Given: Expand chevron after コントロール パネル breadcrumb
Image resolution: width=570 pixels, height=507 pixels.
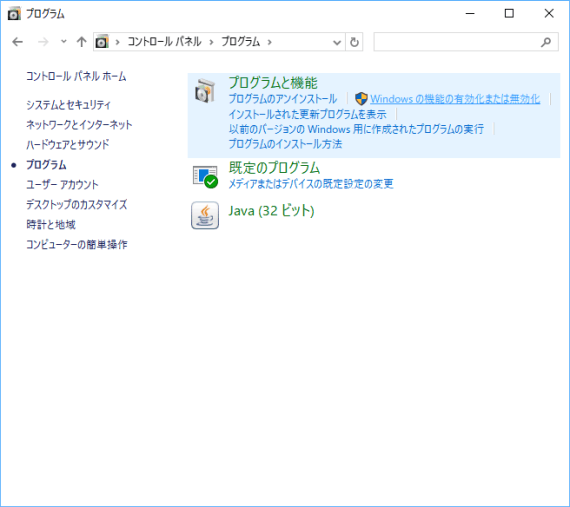Looking at the screenshot, I should point(211,42).
